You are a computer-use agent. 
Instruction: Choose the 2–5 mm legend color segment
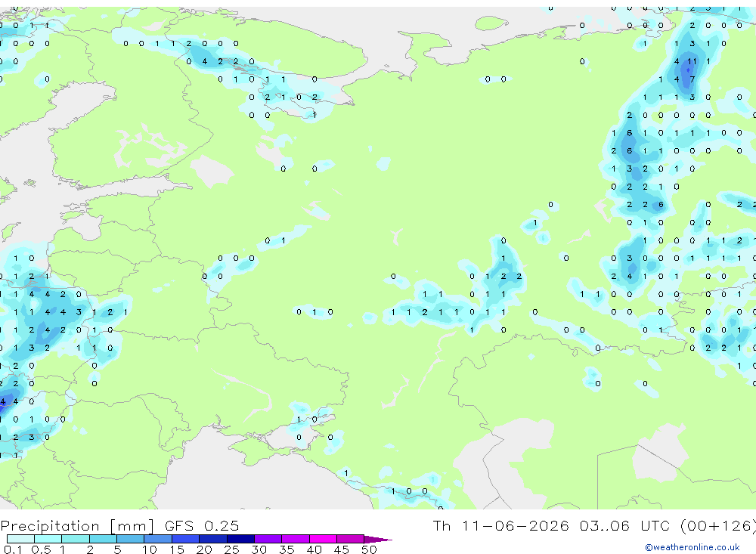point(103,539)
